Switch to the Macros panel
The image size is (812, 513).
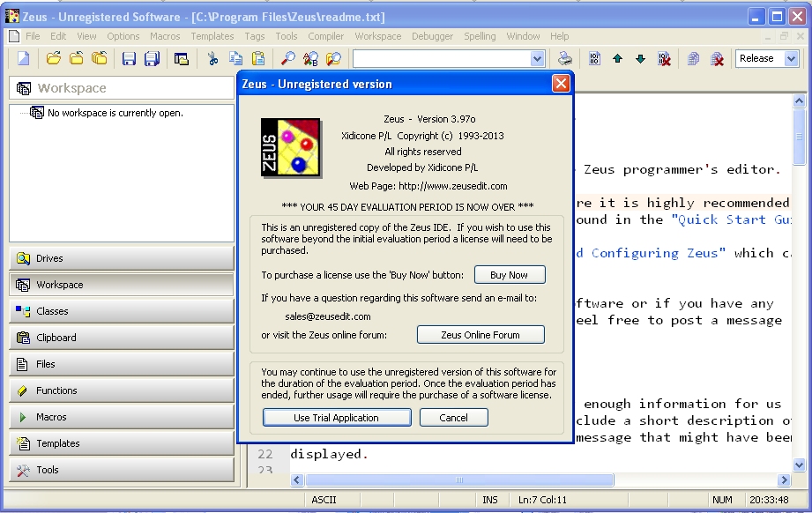coord(122,417)
